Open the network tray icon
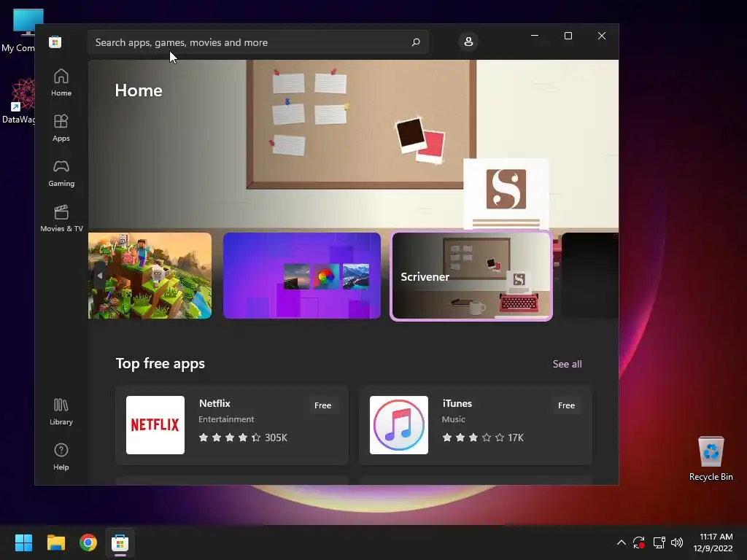 [659, 542]
